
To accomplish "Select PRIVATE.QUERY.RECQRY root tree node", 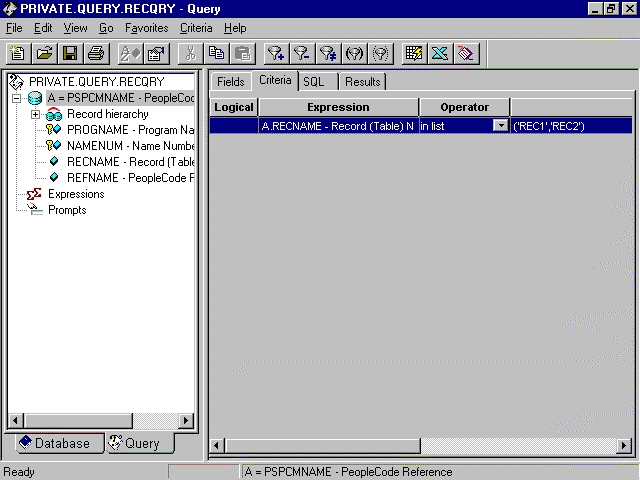I will (97, 82).
